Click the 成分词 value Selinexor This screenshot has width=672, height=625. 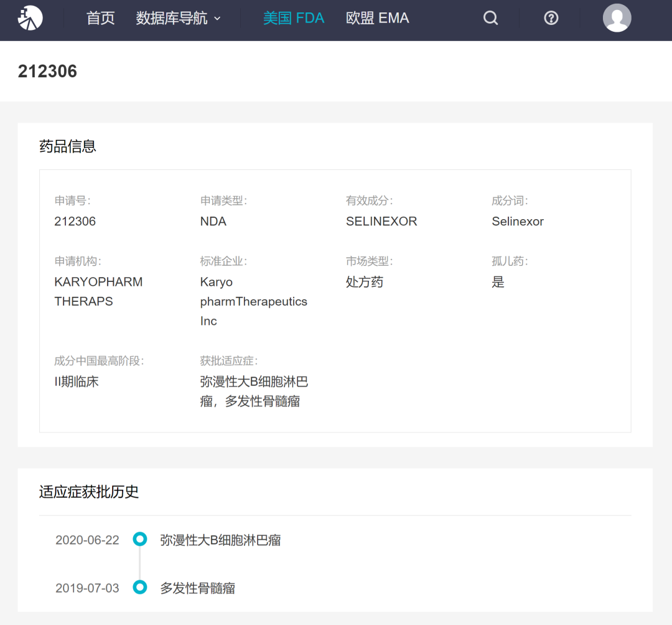coord(518,221)
